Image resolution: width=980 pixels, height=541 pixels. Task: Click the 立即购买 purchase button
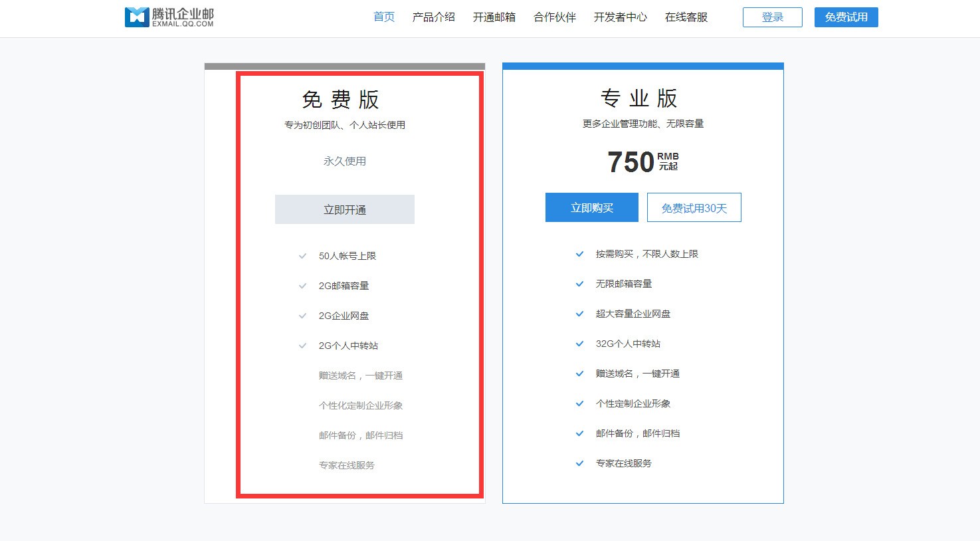(591, 207)
